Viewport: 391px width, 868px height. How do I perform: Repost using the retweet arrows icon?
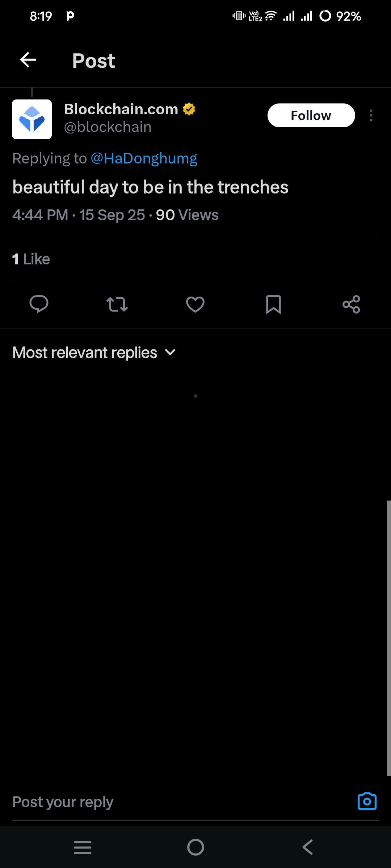click(117, 304)
